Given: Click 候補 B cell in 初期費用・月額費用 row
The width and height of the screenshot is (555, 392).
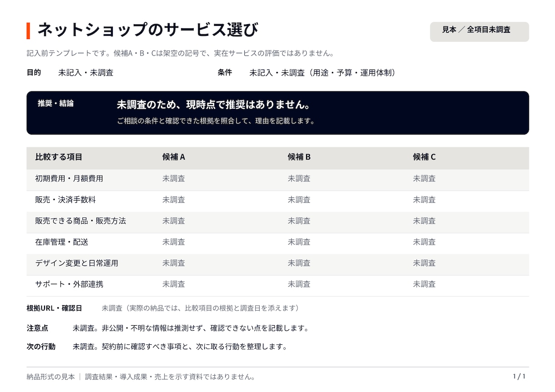Looking at the screenshot, I should 299,179.
